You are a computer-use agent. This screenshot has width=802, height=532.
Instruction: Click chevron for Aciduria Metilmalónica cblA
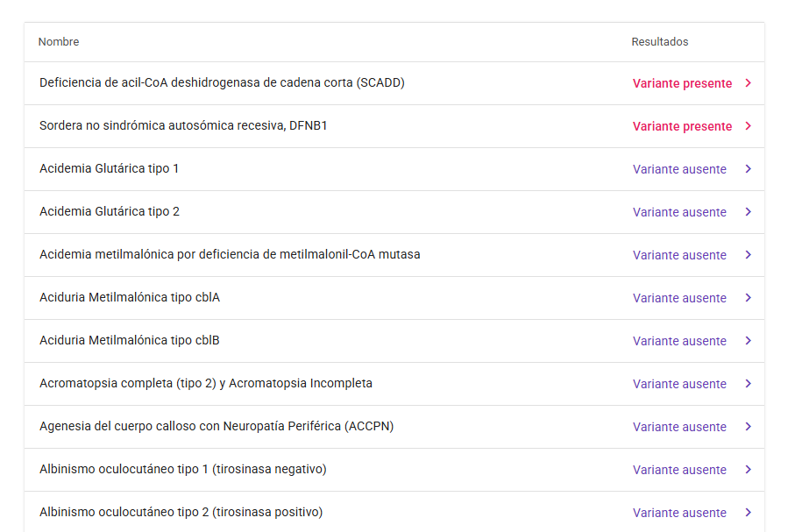(748, 298)
